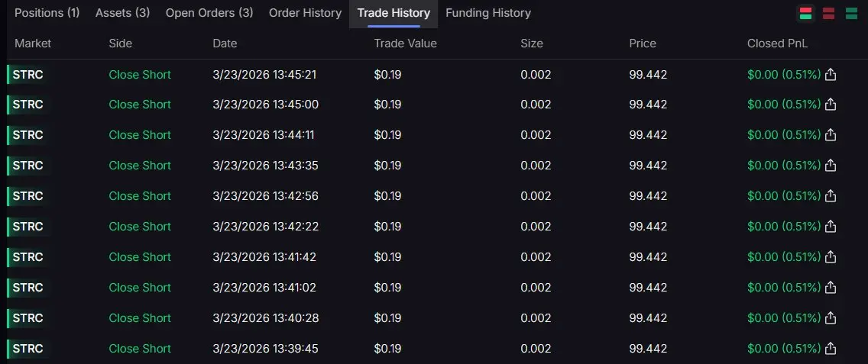Filter to buy-only (green) trades
This screenshot has height=364, width=868.
(x=850, y=13)
